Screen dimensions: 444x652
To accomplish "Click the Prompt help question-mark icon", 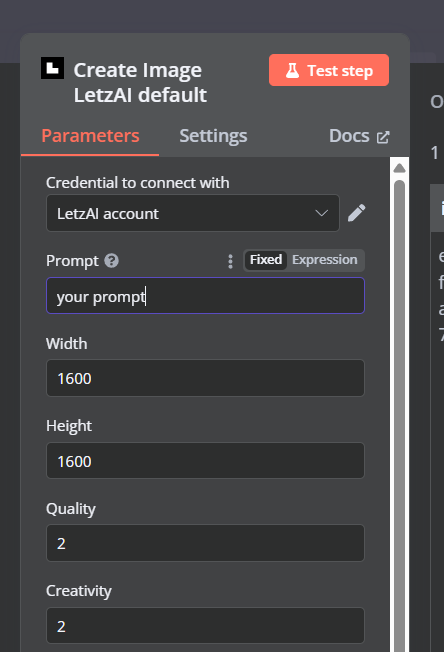I will click(x=111, y=261).
